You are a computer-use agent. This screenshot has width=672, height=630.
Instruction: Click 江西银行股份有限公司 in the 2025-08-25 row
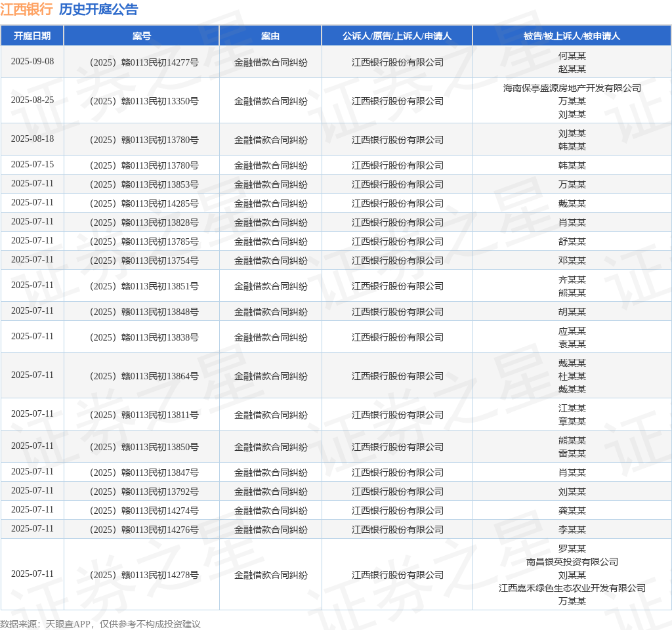397,101
